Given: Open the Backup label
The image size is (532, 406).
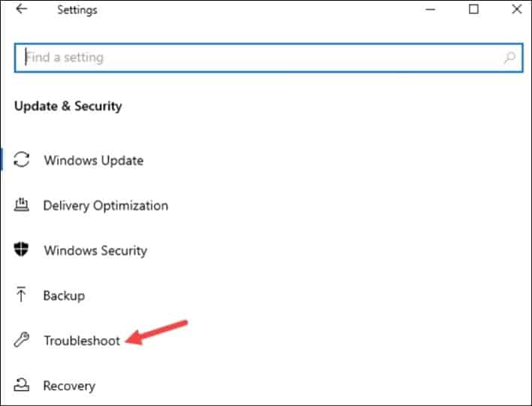Looking at the screenshot, I should 64,295.
